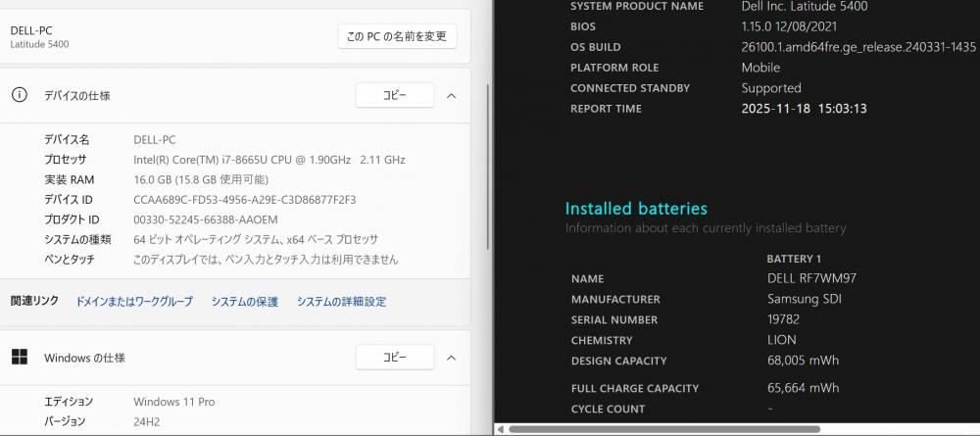Collapse the device specifications section
Screen dimensions: 980x436
451,96
